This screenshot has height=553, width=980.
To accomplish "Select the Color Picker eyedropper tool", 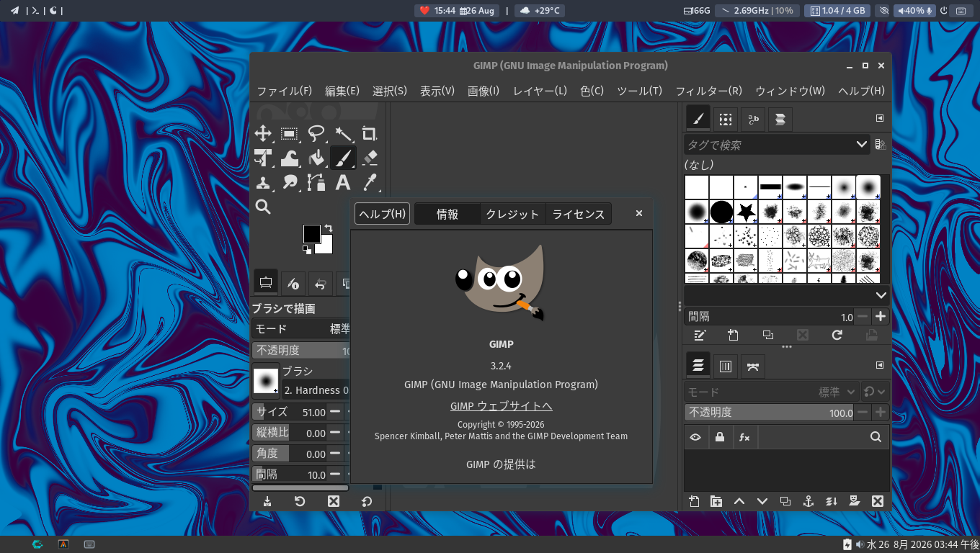I will [370, 182].
